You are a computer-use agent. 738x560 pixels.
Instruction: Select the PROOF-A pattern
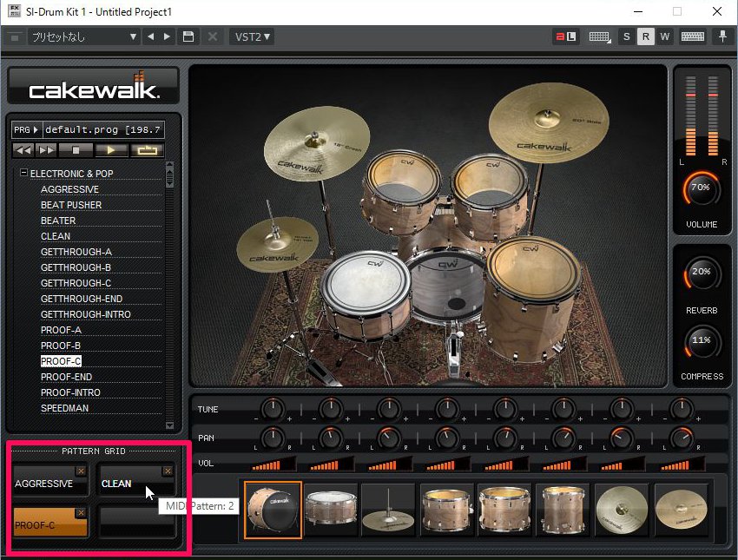click(61, 330)
